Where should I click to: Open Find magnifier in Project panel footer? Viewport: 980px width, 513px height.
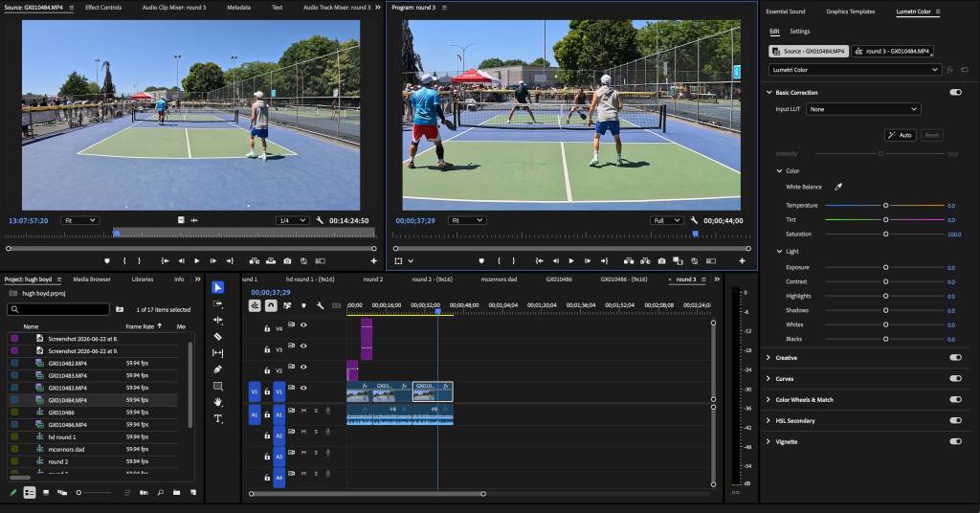[x=161, y=492]
